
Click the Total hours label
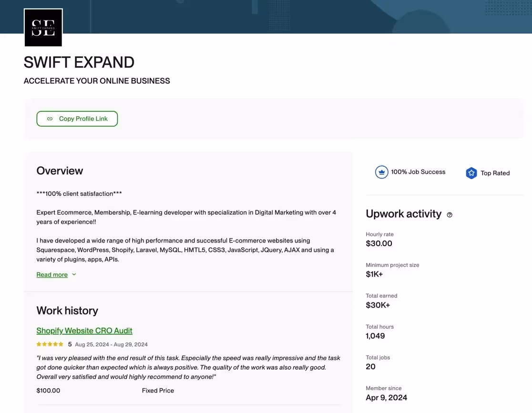[379, 327]
